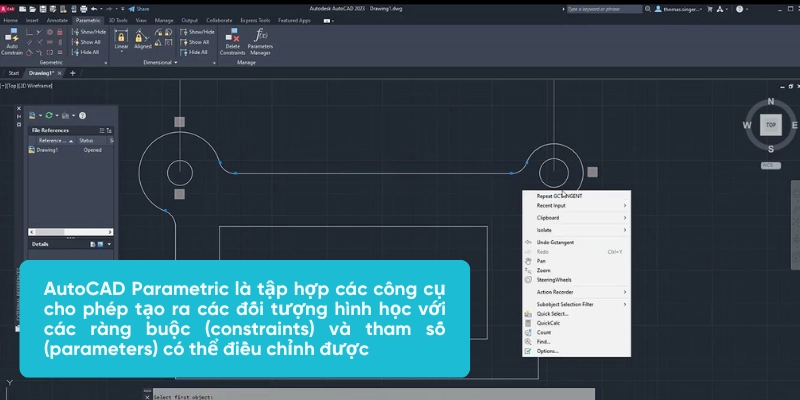Open the user account thomas.singer dropdown
The image size is (800, 400).
pos(679,9)
